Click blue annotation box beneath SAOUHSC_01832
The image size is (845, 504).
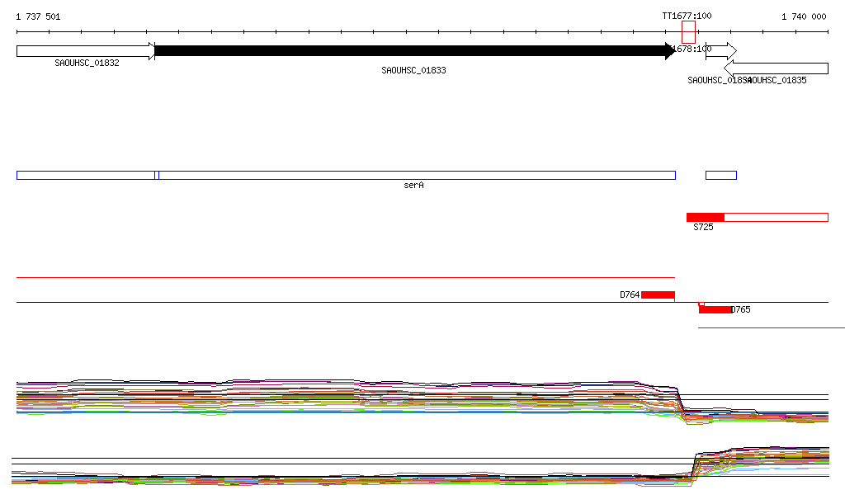point(85,175)
